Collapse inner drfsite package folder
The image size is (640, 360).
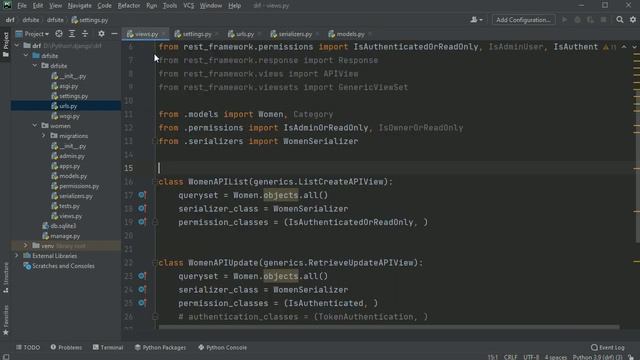point(35,65)
